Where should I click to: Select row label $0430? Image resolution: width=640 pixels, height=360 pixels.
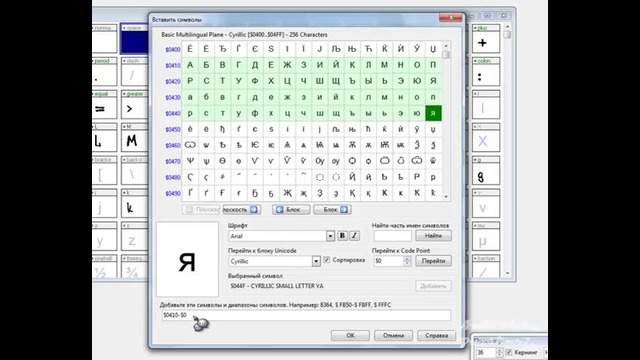(173, 98)
